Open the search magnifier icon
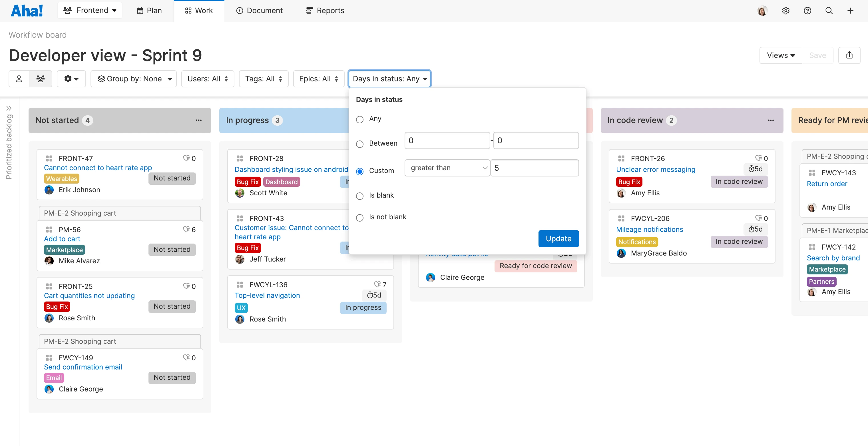868x446 pixels. [829, 11]
